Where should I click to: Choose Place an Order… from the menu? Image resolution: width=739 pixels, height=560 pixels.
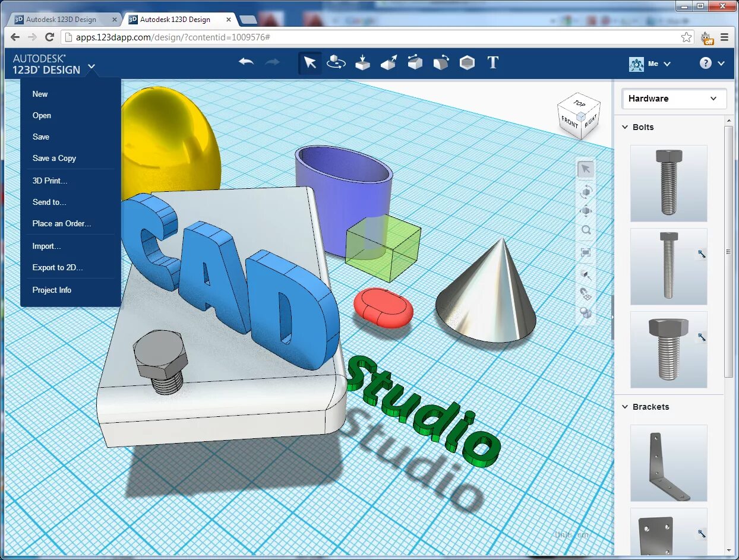62,223
